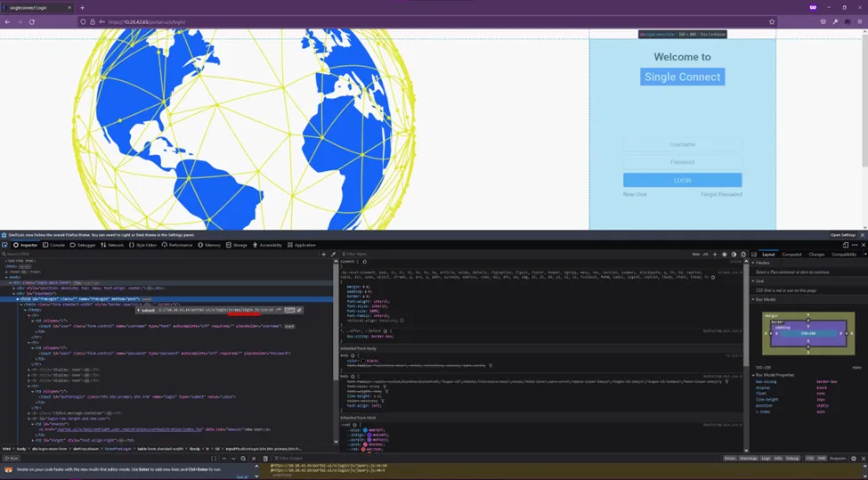Open the Firefox hamburger application menu
This screenshot has width=868, height=480.
859,21
